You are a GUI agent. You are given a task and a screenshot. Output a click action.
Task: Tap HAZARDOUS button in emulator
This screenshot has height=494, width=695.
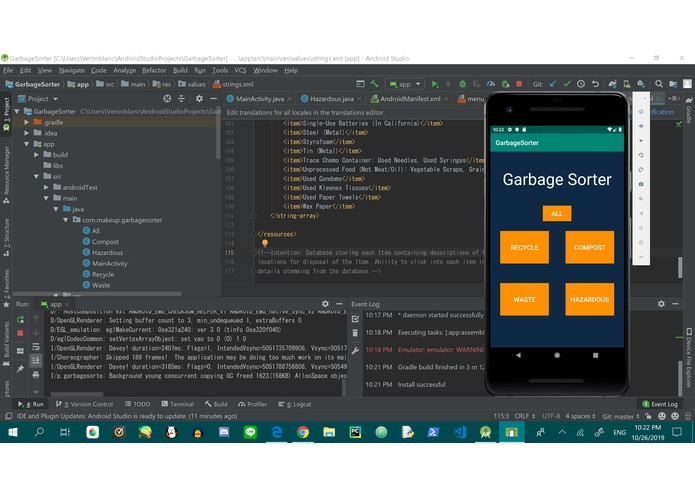590,300
